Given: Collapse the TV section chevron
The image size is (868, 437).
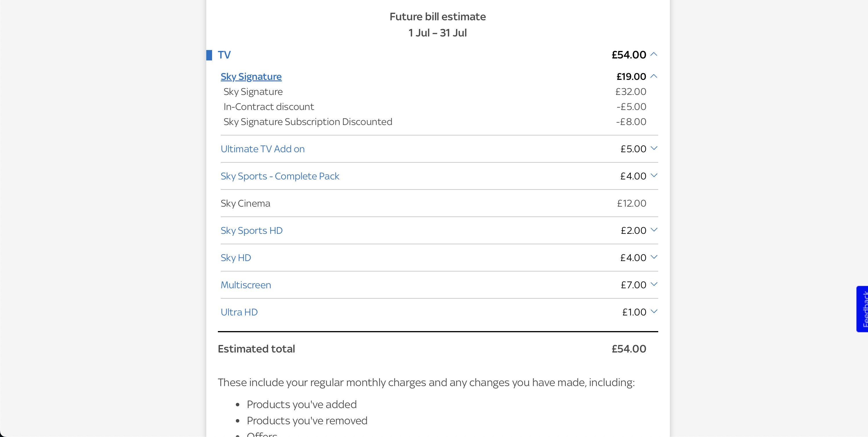Looking at the screenshot, I should click(x=653, y=54).
